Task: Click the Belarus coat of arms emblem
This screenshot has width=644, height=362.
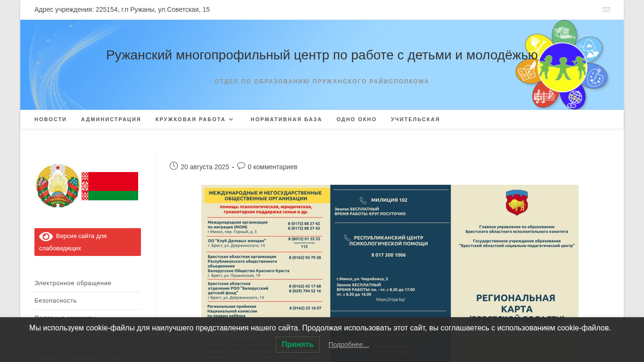Action: pyautogui.click(x=58, y=186)
